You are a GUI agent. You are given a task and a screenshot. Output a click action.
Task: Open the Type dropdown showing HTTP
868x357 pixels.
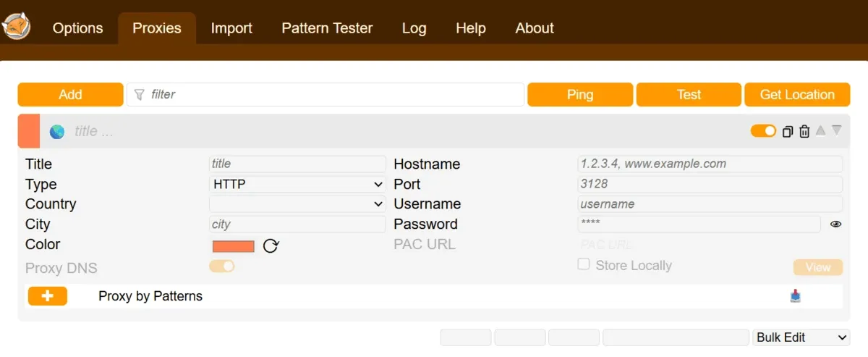pyautogui.click(x=298, y=184)
